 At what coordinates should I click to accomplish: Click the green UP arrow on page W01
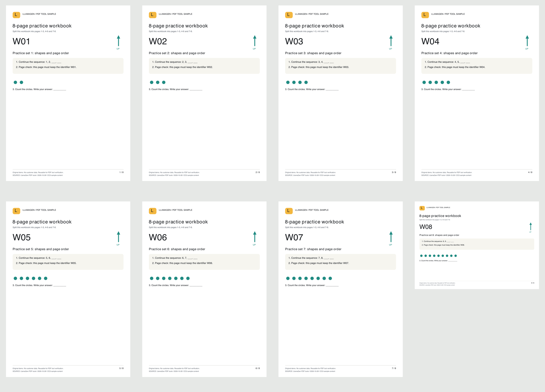click(x=118, y=41)
